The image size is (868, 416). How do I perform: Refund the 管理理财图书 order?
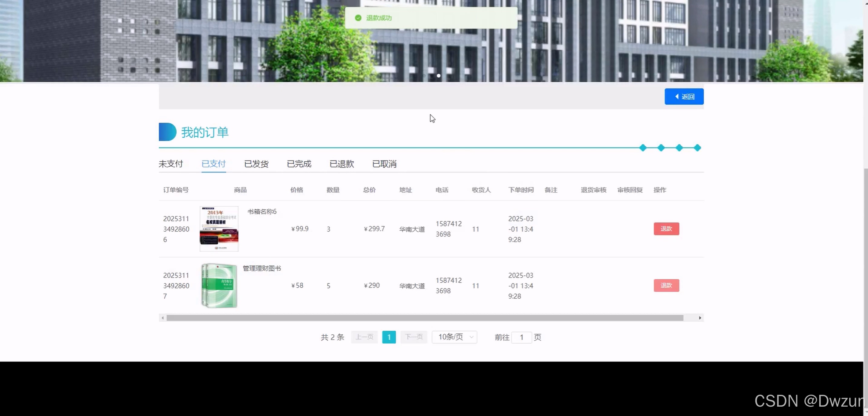point(666,285)
